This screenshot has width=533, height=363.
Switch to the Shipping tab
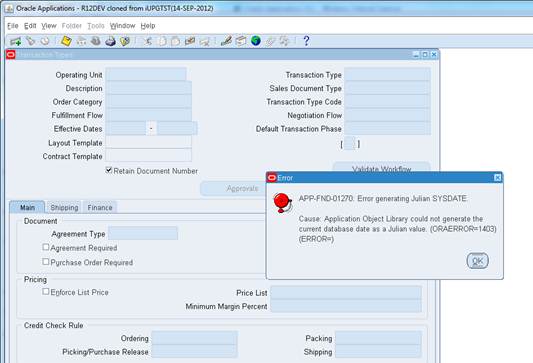(64, 207)
